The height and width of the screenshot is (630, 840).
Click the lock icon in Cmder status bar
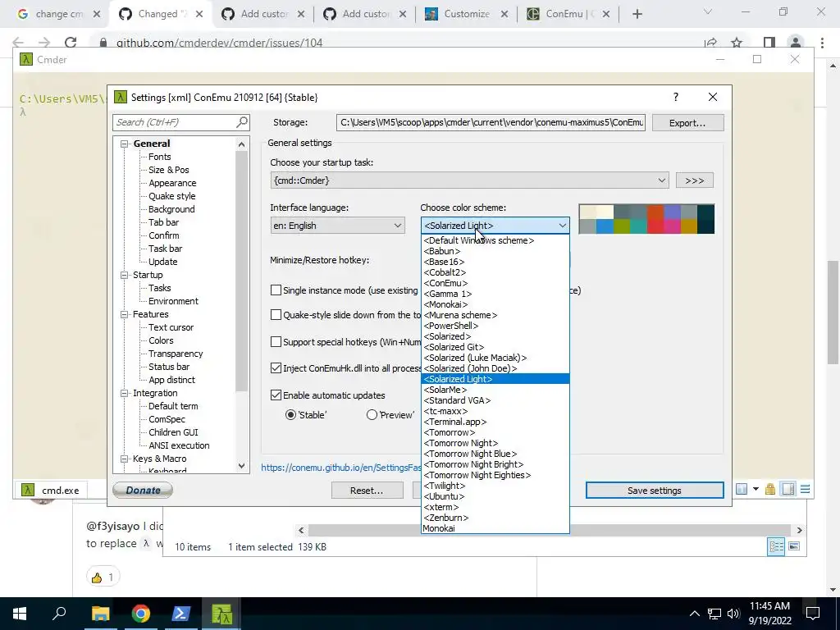(x=770, y=489)
